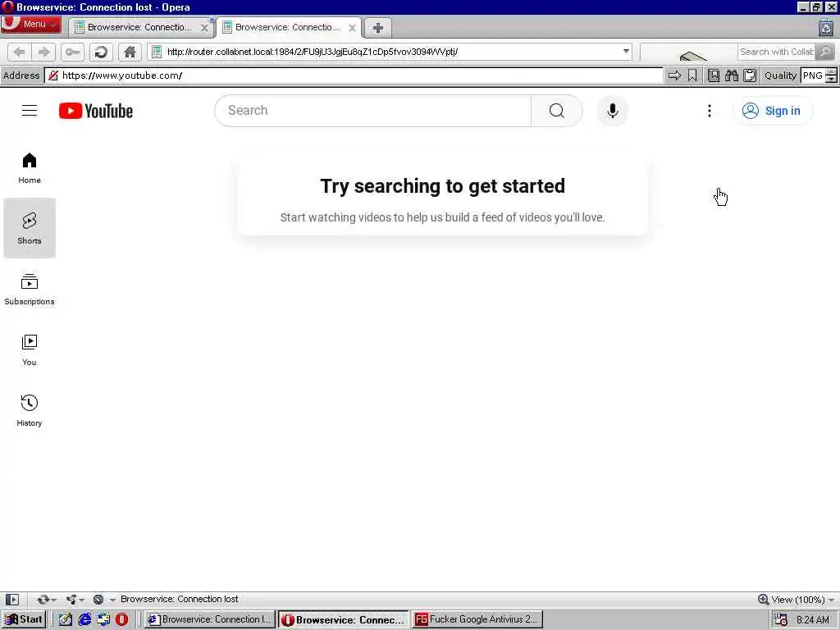Click the Search with Collab search field
Screen dimensions: 840x630
pos(776,52)
